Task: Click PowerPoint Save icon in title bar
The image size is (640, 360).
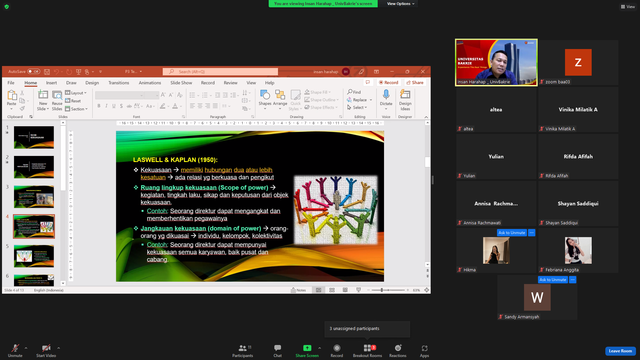Action: click(x=47, y=72)
